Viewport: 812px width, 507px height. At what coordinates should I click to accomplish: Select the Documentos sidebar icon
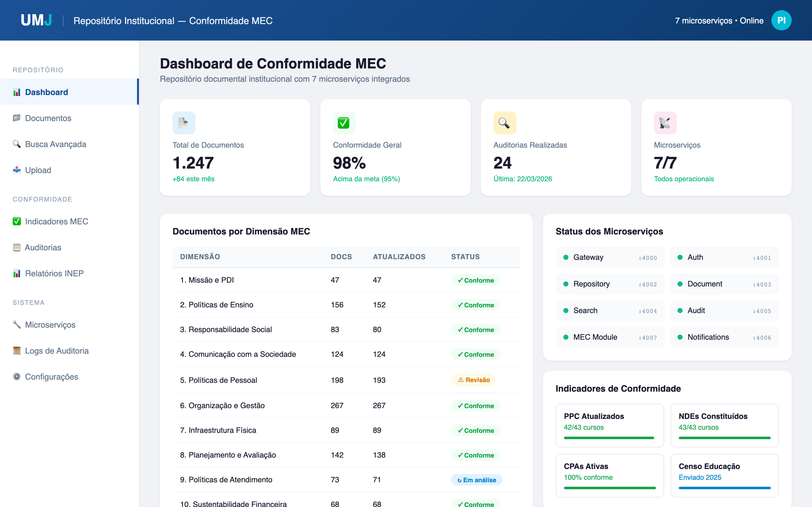coord(16,118)
